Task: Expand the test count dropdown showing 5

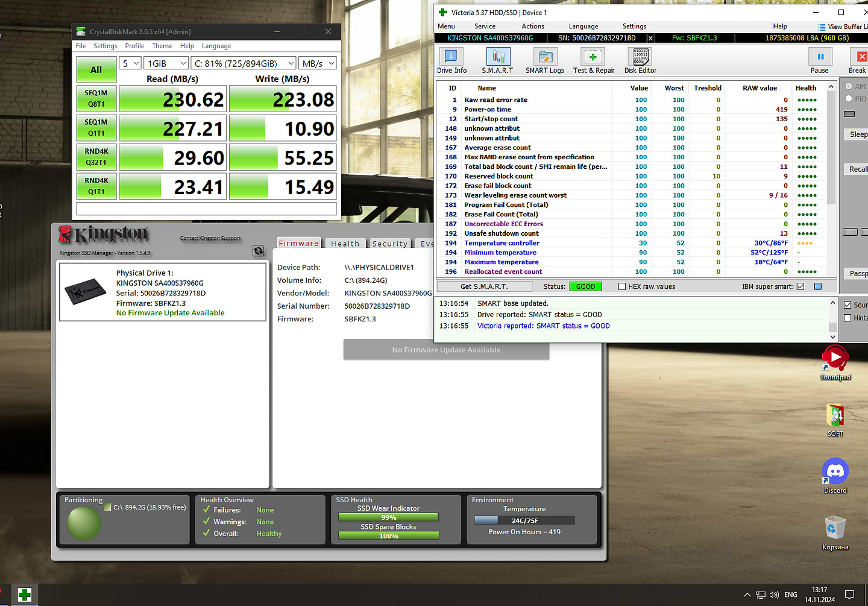Action: tap(130, 63)
